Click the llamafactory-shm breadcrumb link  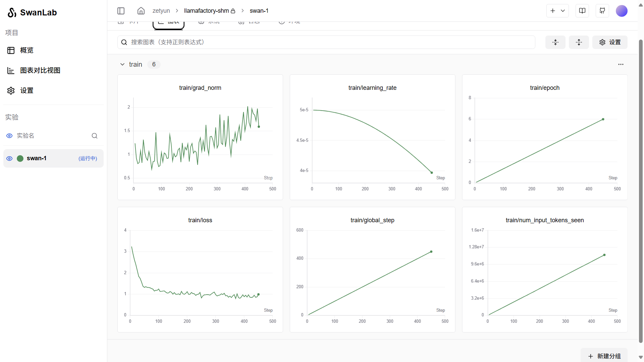click(206, 11)
